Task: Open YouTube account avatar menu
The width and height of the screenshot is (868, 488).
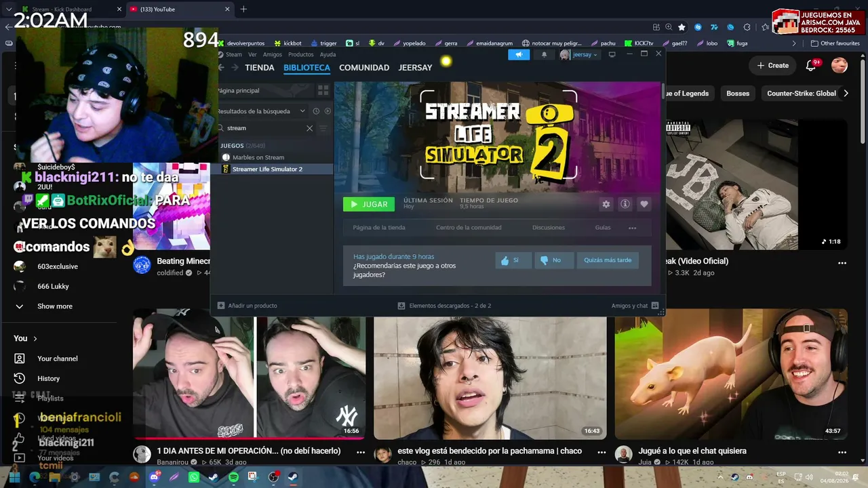Action: click(x=840, y=65)
